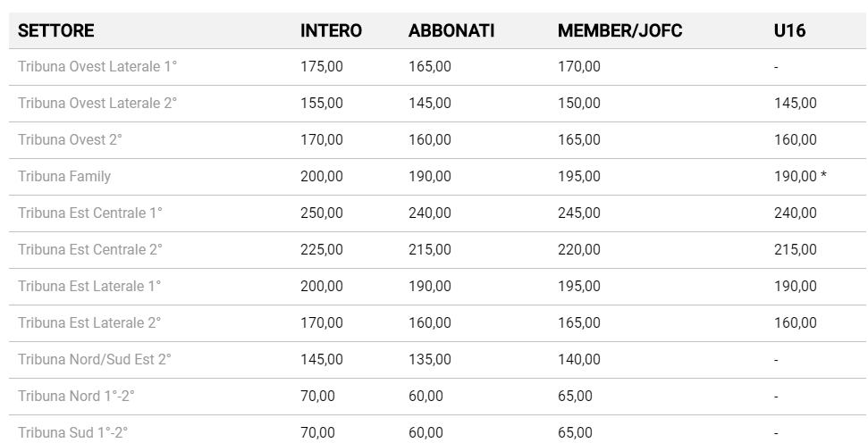Click the Tribuna Est Laterale 2° sector name
The image size is (868, 443).
tap(89, 323)
